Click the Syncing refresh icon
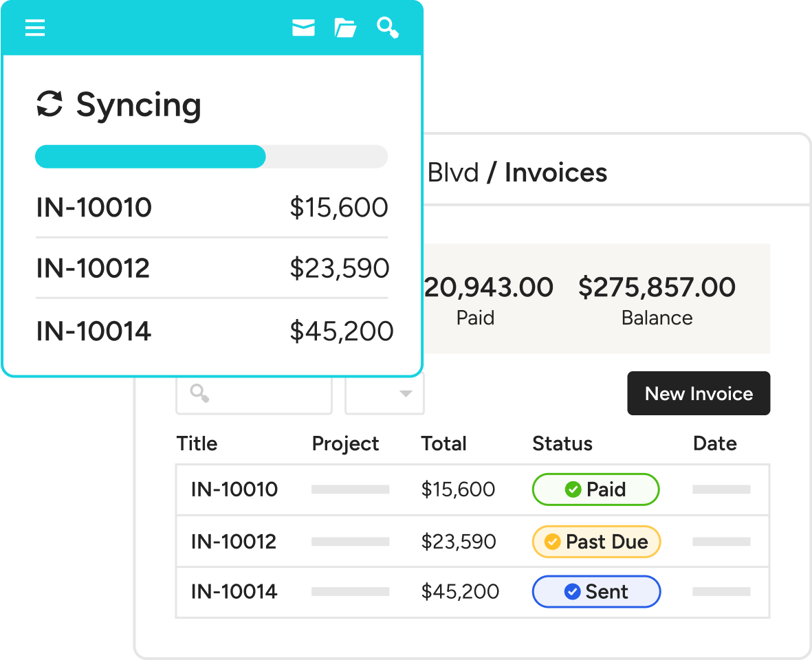 click(50, 104)
